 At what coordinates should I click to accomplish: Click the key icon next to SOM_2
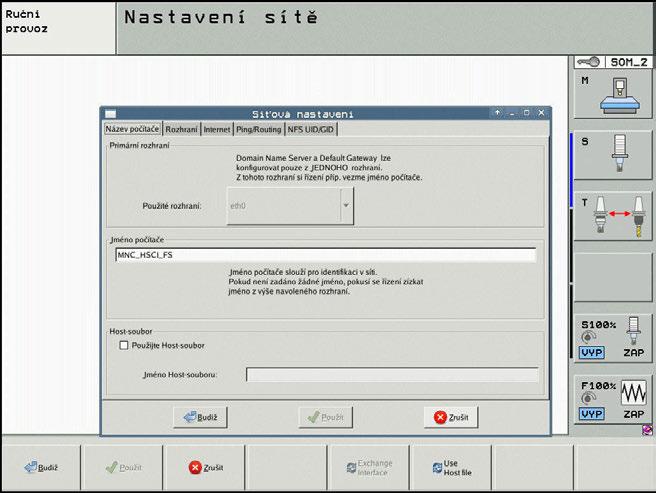[588, 62]
